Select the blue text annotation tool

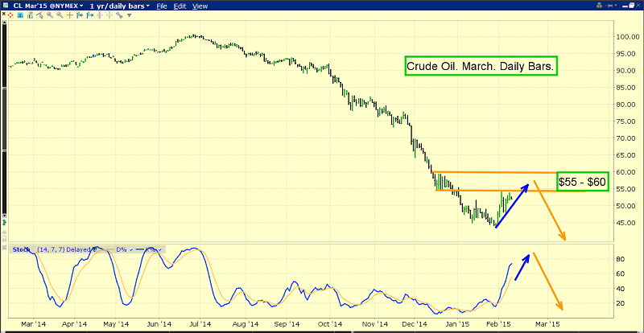20,15
